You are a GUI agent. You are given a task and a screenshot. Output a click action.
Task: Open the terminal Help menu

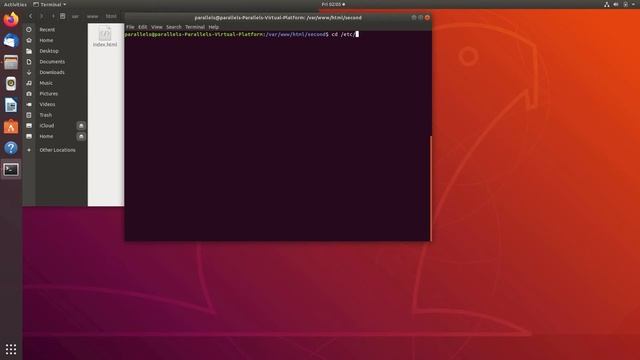[213, 27]
